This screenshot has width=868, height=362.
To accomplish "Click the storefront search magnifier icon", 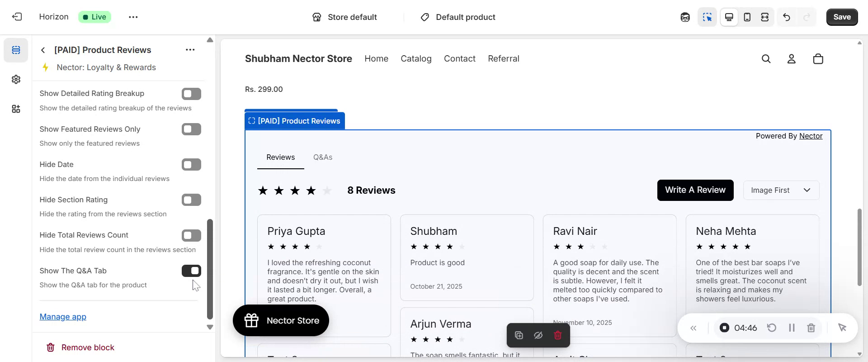I will pyautogui.click(x=766, y=59).
